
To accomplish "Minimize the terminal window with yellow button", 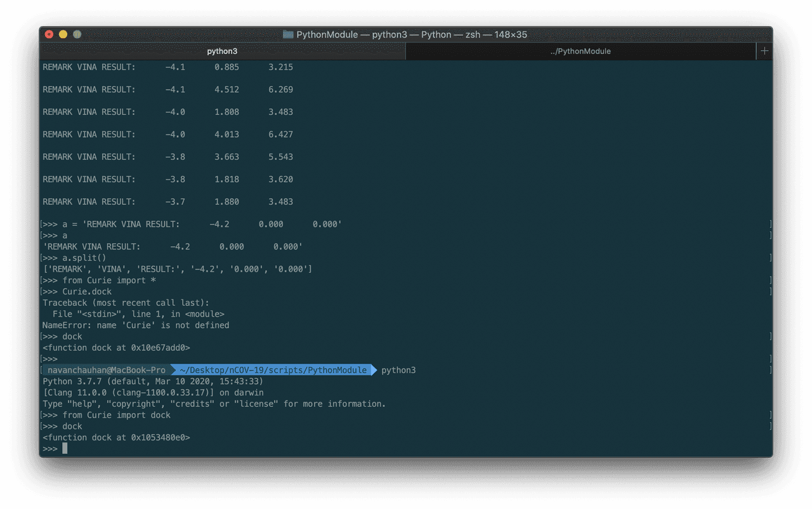I will coord(63,34).
